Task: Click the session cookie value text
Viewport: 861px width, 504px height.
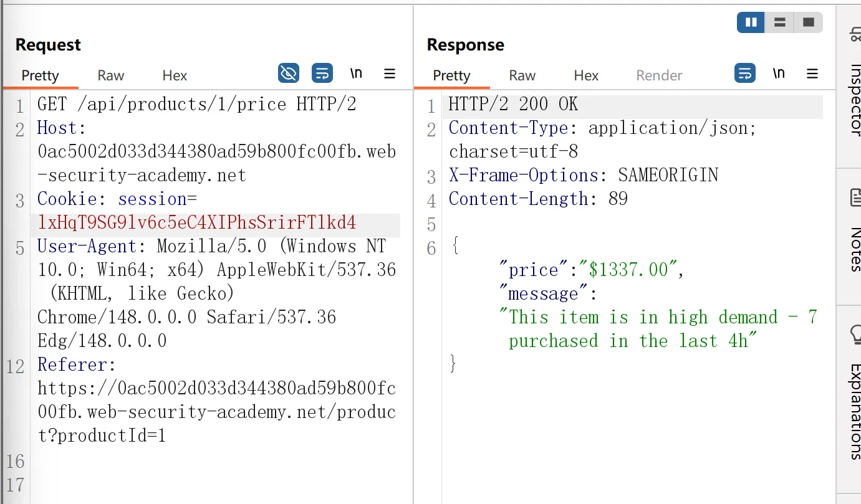Action: point(197,222)
